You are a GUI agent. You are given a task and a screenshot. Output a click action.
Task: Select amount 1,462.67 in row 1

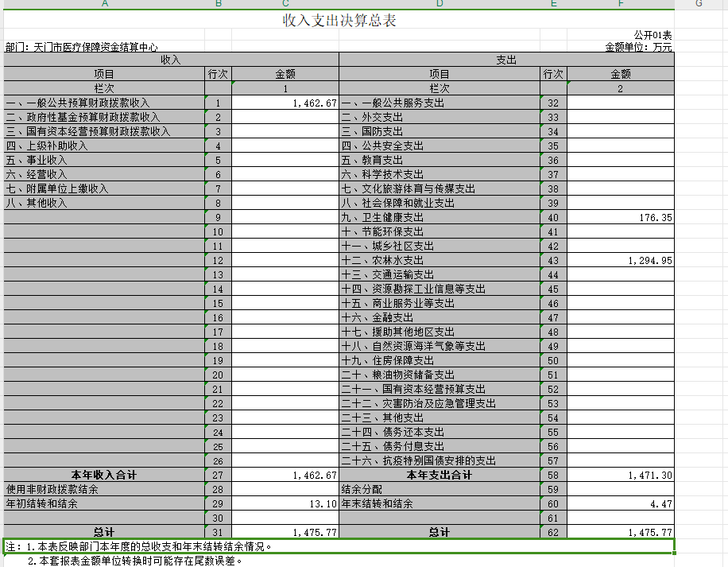pyautogui.click(x=285, y=103)
